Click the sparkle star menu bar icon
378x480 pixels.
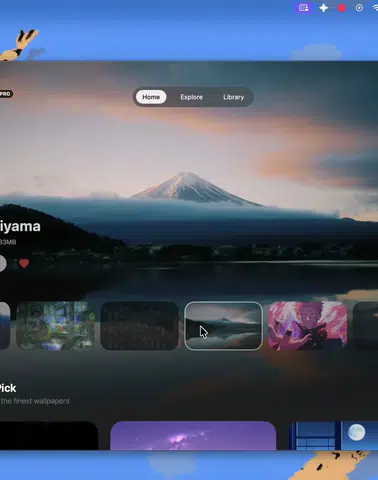(323, 8)
